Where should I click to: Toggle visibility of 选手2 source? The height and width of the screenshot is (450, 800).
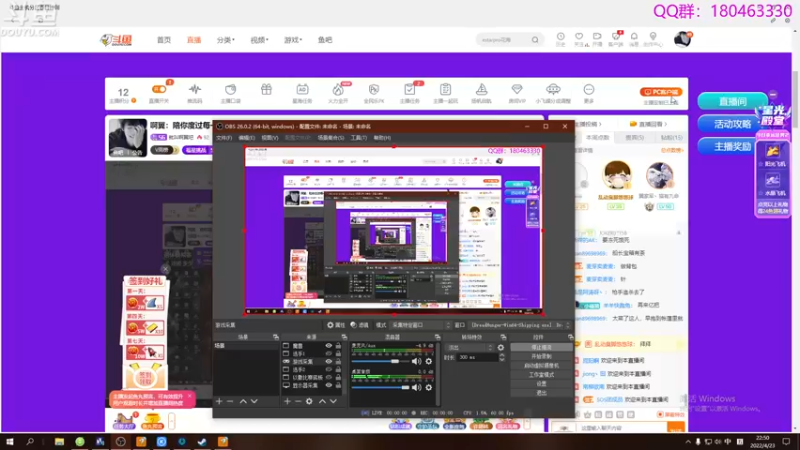pyautogui.click(x=329, y=369)
